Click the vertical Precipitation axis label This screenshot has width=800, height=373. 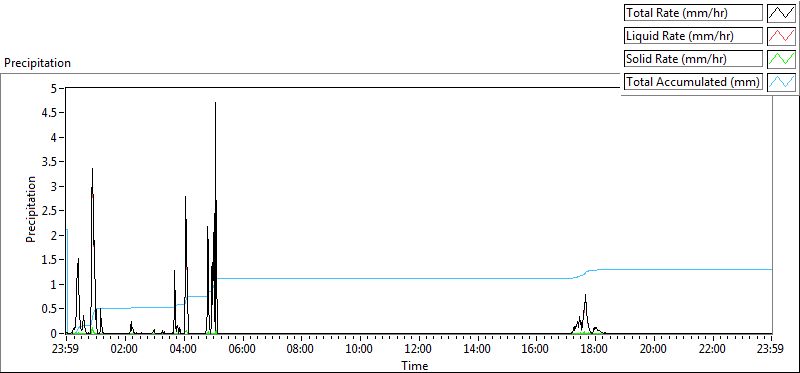click(x=31, y=209)
